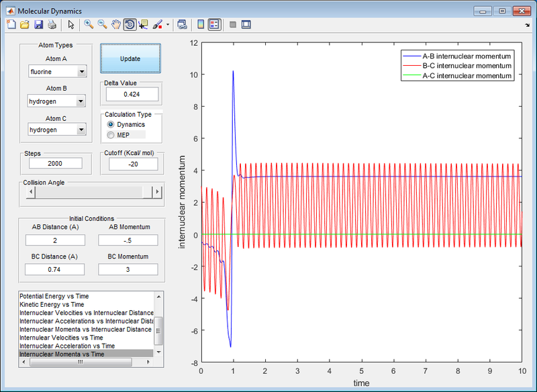This screenshot has height=392, width=537.
Task: Click the plot list horizontal scroll right arrow
Action: coord(148,362)
